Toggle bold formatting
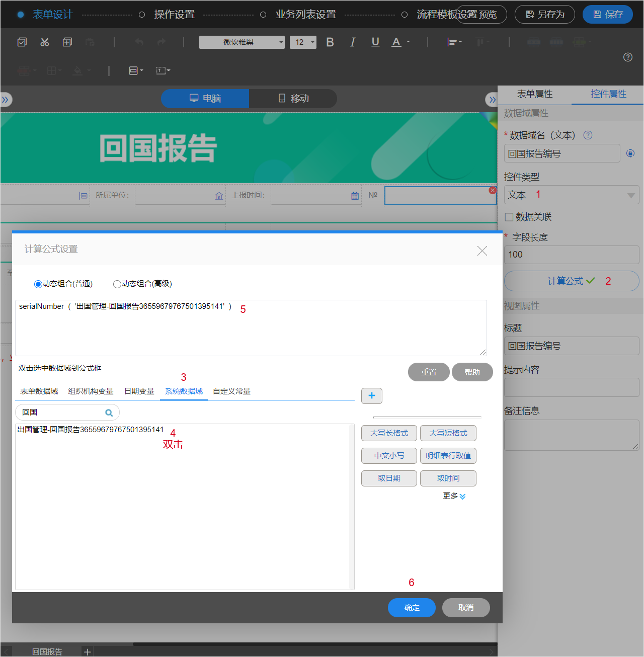The width and height of the screenshot is (644, 657). pyautogui.click(x=330, y=42)
